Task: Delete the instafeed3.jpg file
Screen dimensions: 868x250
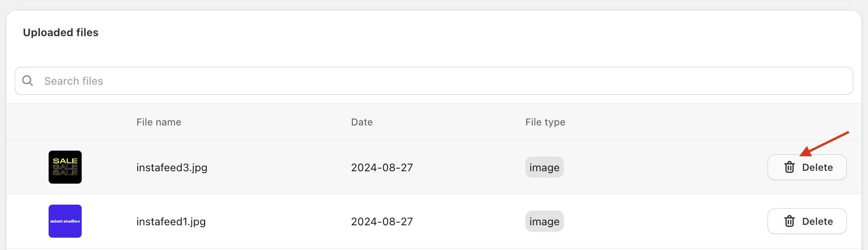Action: tap(807, 167)
